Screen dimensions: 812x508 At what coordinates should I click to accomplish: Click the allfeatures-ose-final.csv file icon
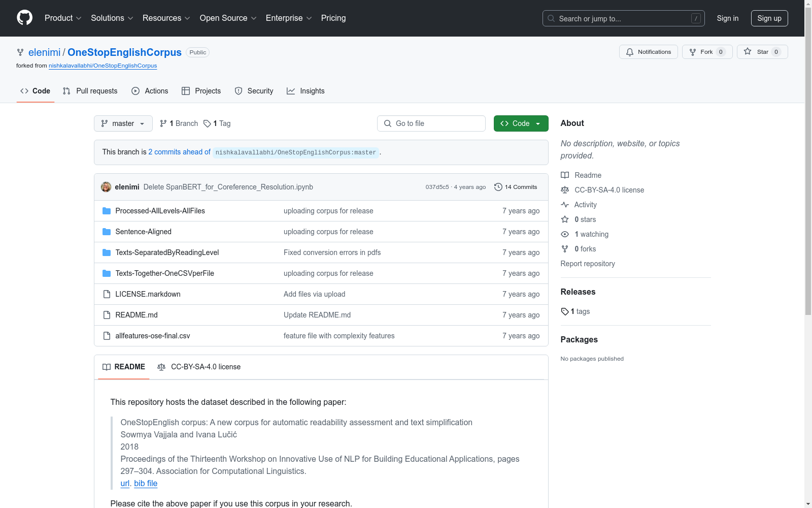tap(107, 336)
